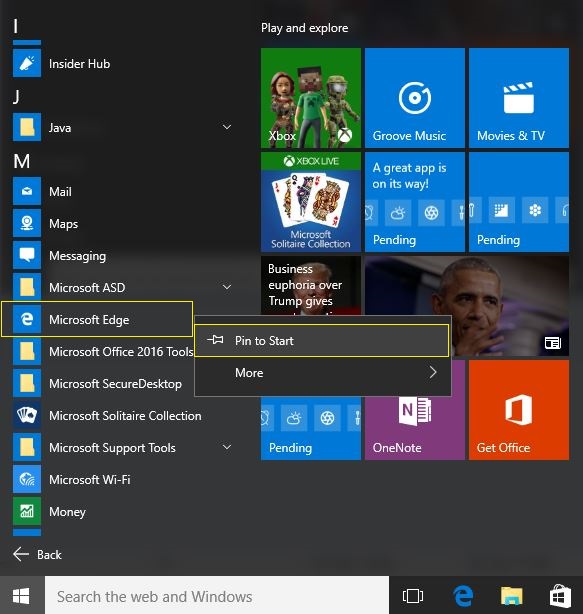This screenshot has width=583, height=614.
Task: Jump to the letter M header
Action: (x=22, y=161)
